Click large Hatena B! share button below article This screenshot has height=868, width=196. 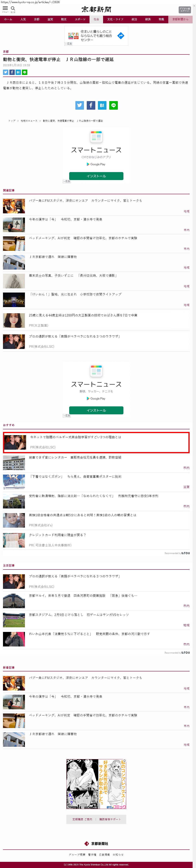click(x=102, y=105)
